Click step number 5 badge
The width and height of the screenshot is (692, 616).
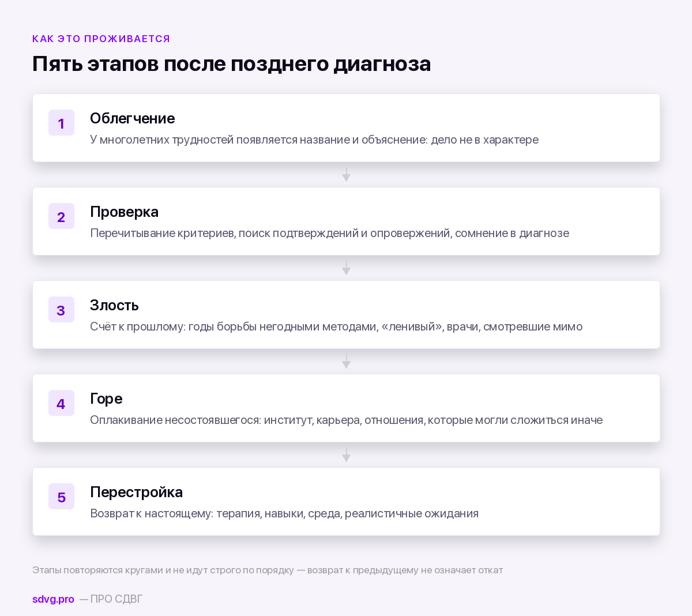61,497
